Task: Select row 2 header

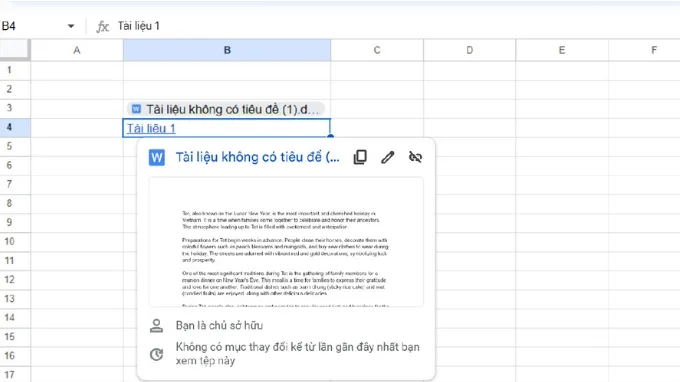Action: [x=15, y=89]
